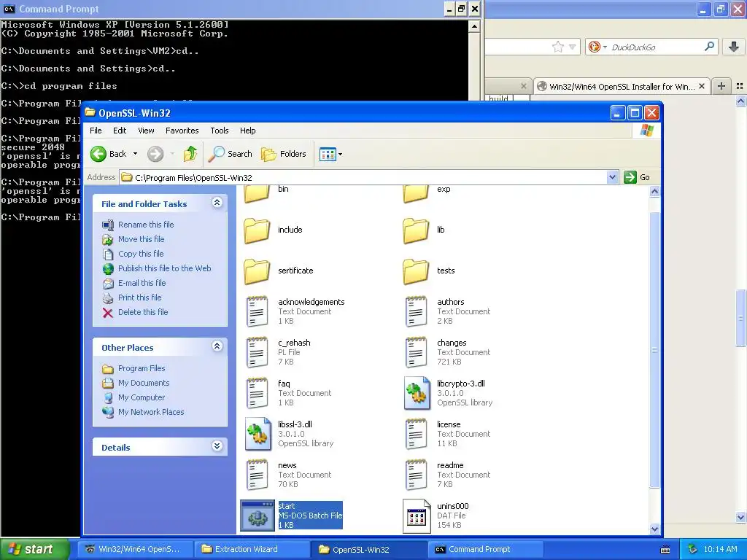Viewport: 747px width, 560px height.
Task: Click E-mail this file
Action: click(x=142, y=283)
